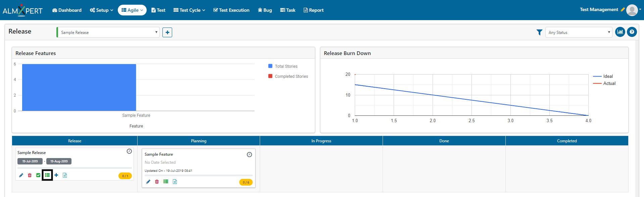The height and width of the screenshot is (197, 644).
Task: Open help via the question mark icon
Action: [632, 32]
